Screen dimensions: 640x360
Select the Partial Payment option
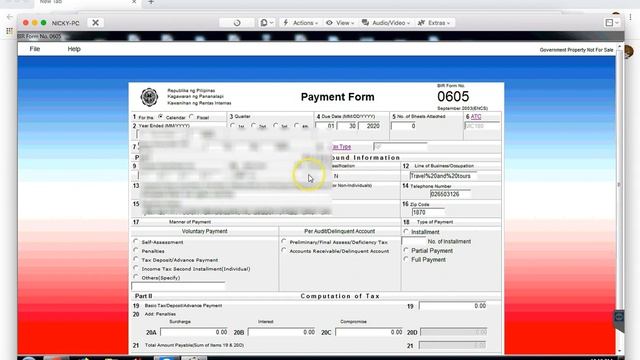click(x=406, y=250)
